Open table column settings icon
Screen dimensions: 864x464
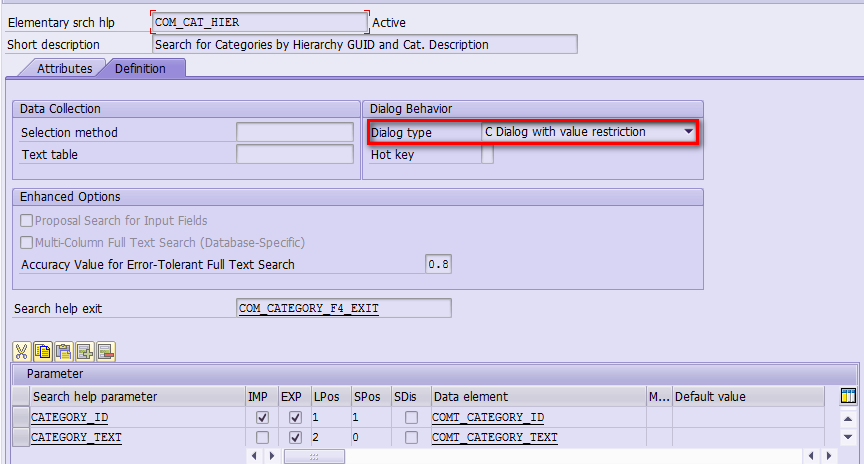[849, 396]
